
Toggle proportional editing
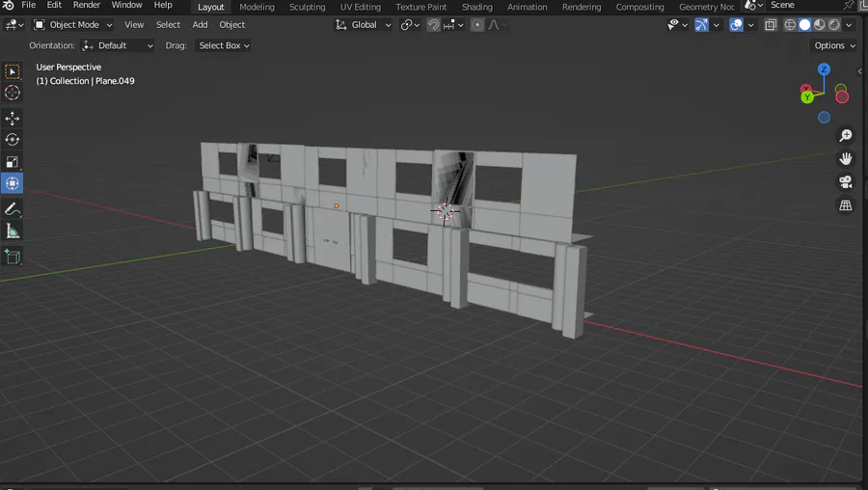coord(477,25)
